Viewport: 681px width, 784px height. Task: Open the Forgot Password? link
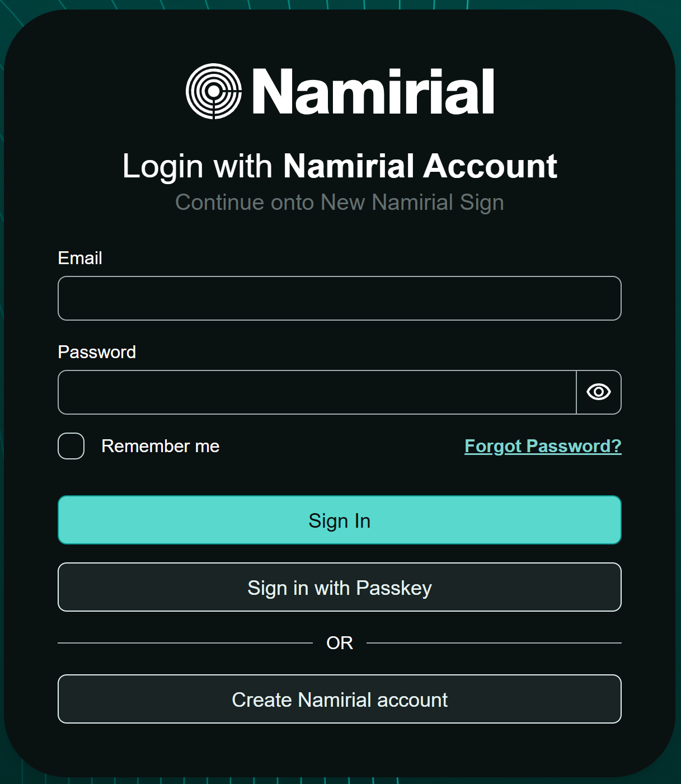pyautogui.click(x=543, y=446)
